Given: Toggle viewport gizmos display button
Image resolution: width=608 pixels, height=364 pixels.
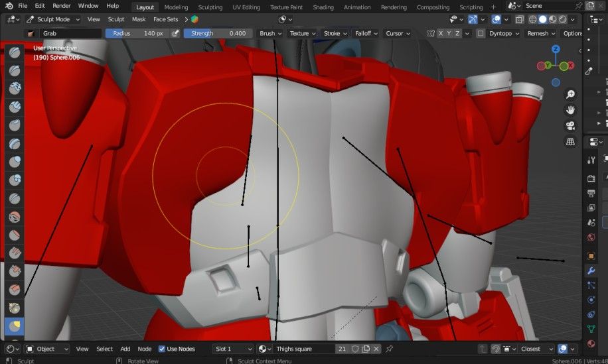Looking at the screenshot, I should click(x=473, y=19).
